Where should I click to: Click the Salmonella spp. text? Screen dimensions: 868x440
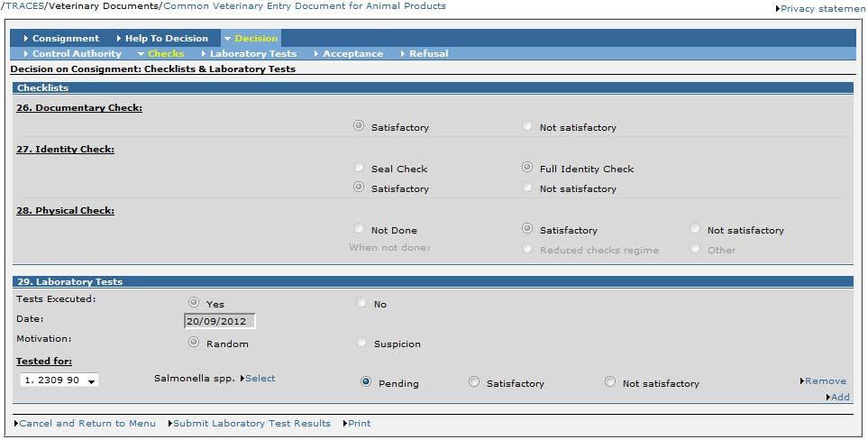point(195,379)
